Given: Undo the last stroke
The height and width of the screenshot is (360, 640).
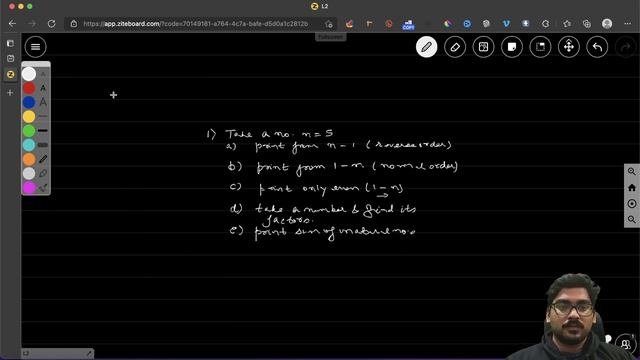Looking at the screenshot, I should click(x=597, y=47).
